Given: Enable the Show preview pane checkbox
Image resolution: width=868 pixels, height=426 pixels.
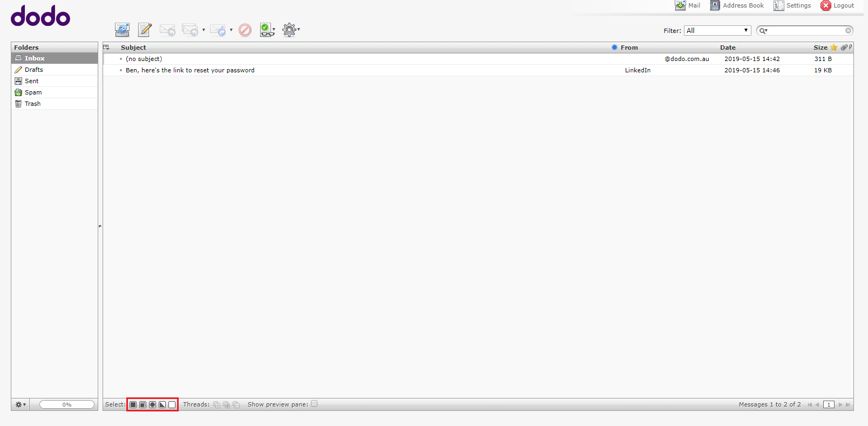Looking at the screenshot, I should 314,404.
